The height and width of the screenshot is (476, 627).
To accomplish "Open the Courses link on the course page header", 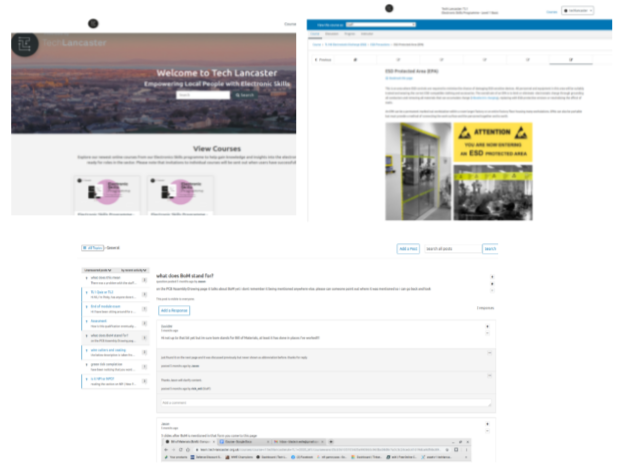I will pos(552,12).
